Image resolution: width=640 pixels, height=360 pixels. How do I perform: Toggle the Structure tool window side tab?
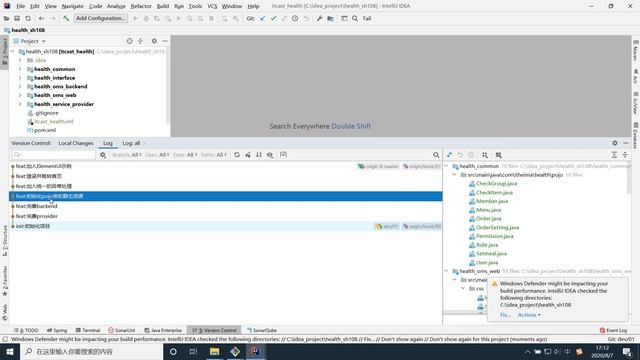tap(4, 241)
